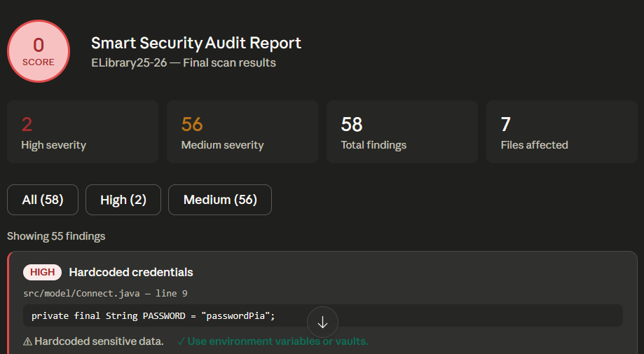The image size is (644, 354).
Task: Click the Hardcoded sensitive data warning
Action: [x=99, y=341]
